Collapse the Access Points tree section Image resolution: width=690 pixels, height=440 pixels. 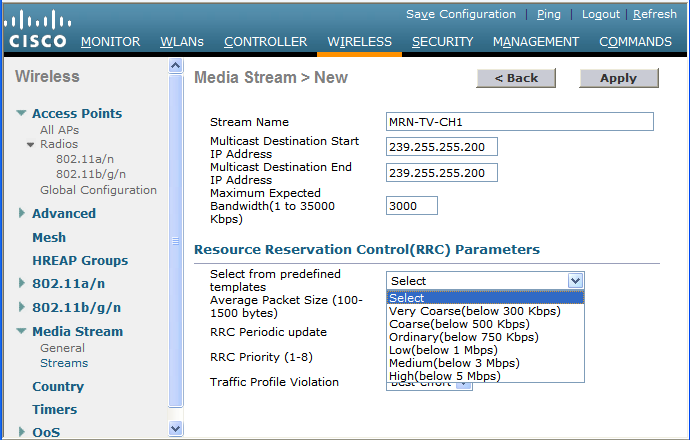pos(21,114)
